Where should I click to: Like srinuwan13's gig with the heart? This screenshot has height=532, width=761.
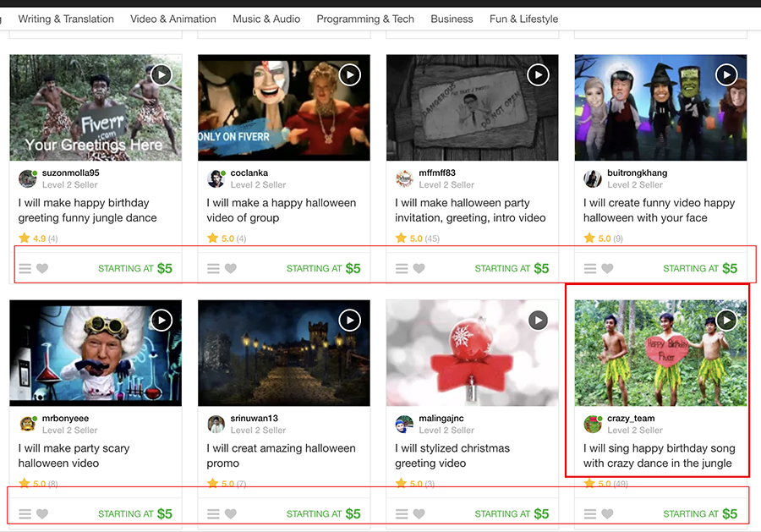231,513
